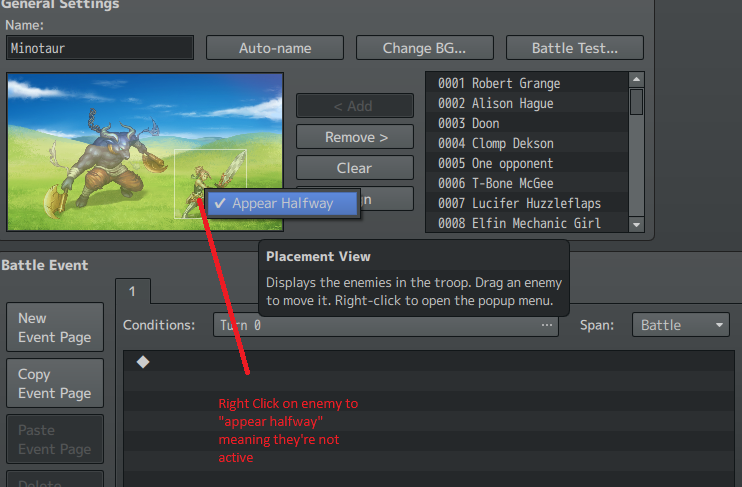Select 0008 Elfin Mechanic Girl in enemy list

point(527,223)
